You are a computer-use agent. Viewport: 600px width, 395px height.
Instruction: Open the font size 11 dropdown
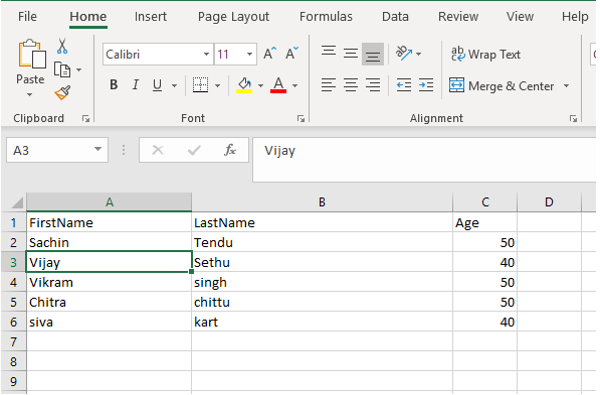249,54
